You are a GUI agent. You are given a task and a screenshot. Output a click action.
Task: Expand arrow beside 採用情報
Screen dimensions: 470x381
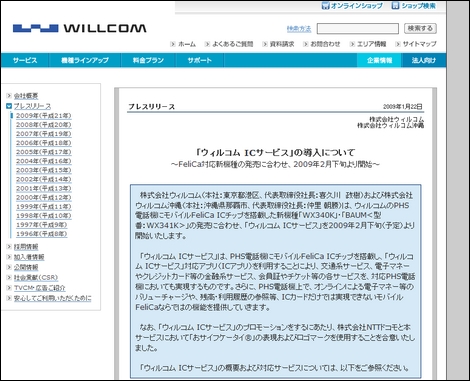(9, 247)
